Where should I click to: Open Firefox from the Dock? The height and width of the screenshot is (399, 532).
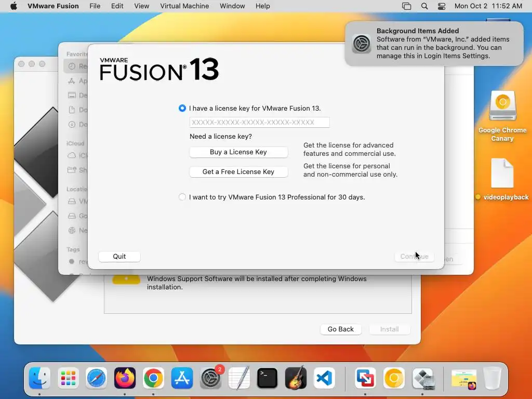pos(125,378)
